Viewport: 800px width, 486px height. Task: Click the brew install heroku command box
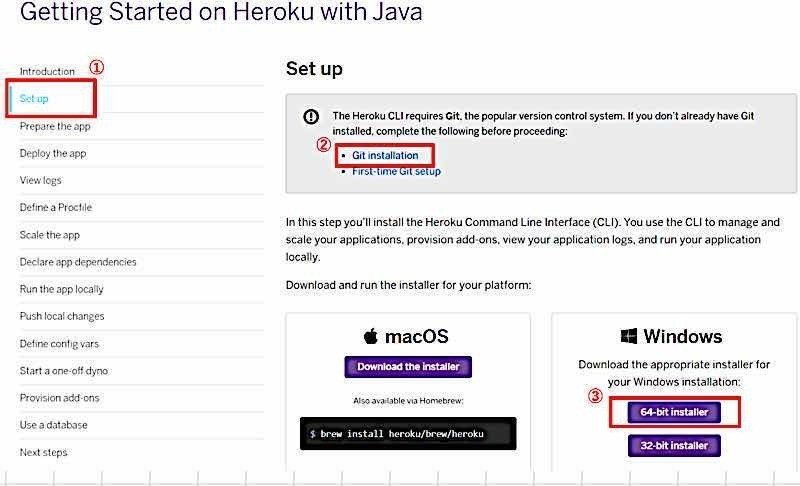click(x=408, y=433)
